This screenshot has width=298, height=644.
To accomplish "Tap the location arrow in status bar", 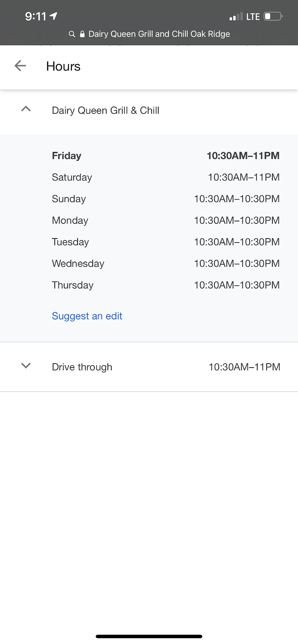I will point(53,16).
